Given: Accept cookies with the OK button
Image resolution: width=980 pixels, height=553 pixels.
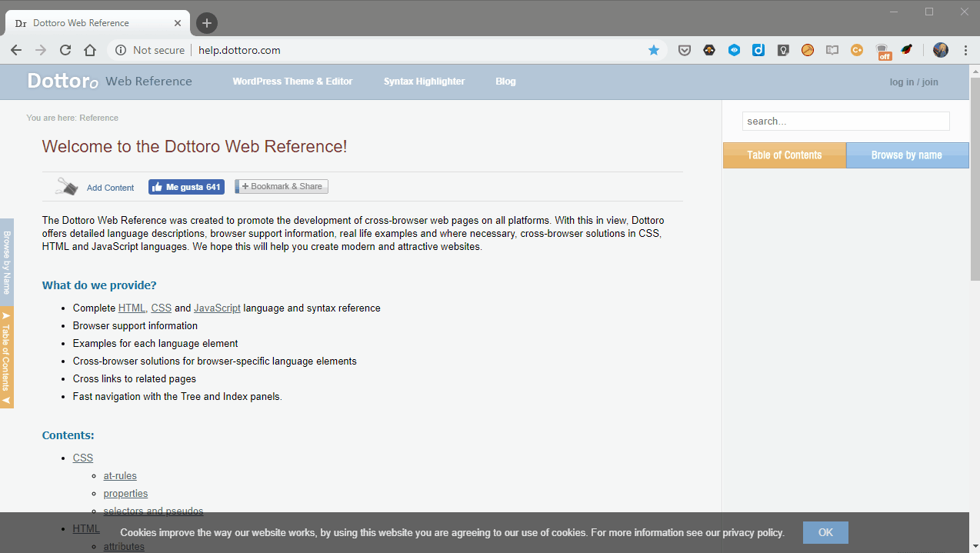Looking at the screenshot, I should coord(825,532).
